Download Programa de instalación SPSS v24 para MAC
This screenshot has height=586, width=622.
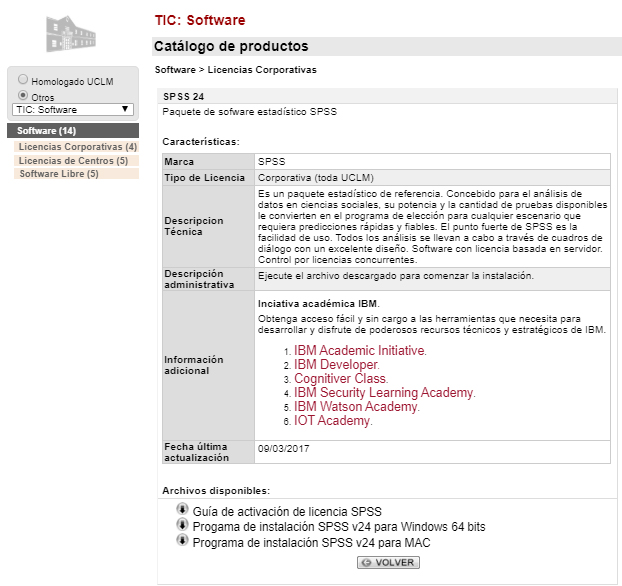[x=311, y=543]
